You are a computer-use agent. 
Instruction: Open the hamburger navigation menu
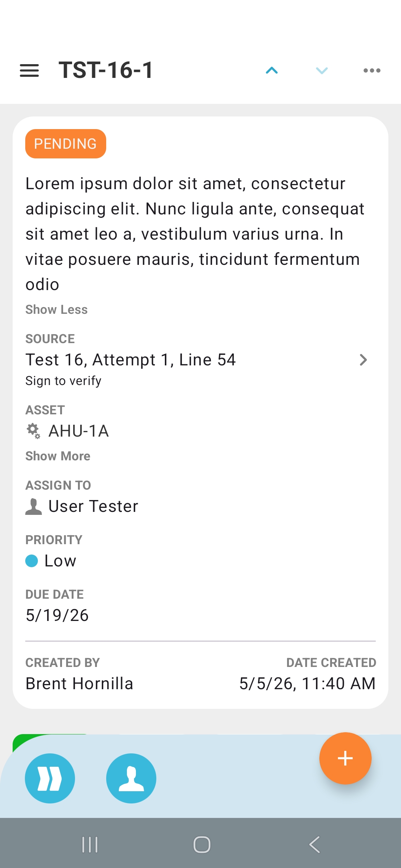[29, 70]
